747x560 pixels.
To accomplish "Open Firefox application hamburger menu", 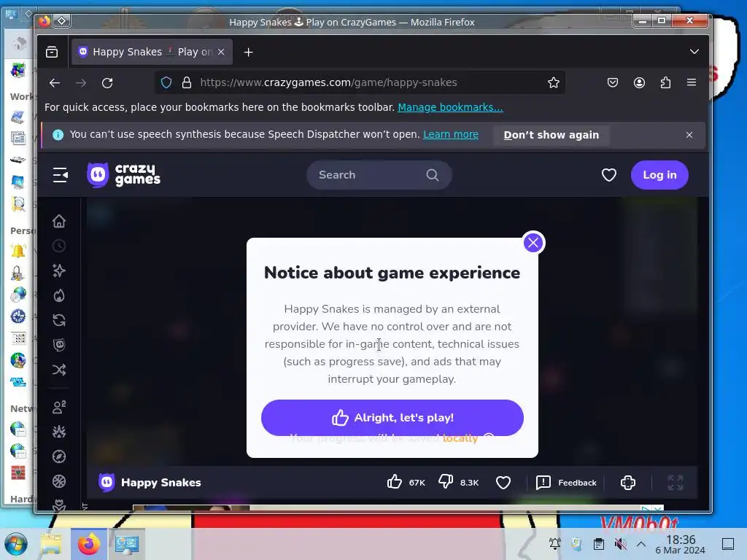I will (x=692, y=82).
